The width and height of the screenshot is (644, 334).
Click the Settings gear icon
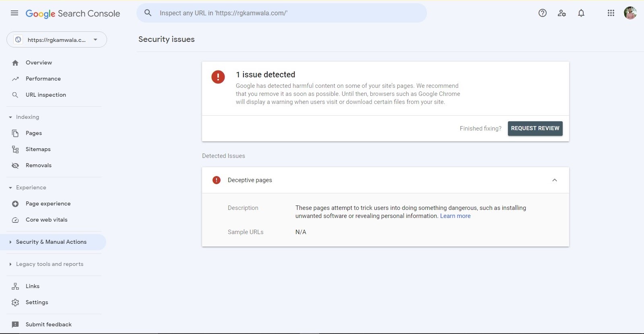tap(15, 303)
